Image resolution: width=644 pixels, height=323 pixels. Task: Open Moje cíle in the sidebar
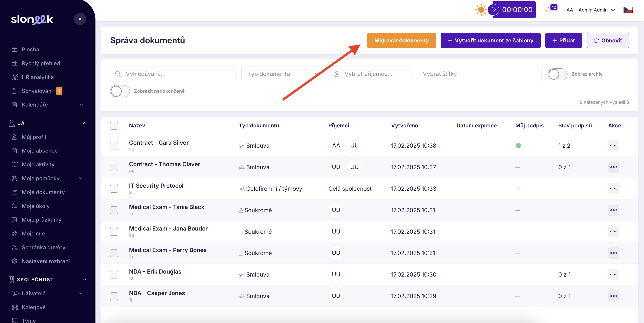33,234
